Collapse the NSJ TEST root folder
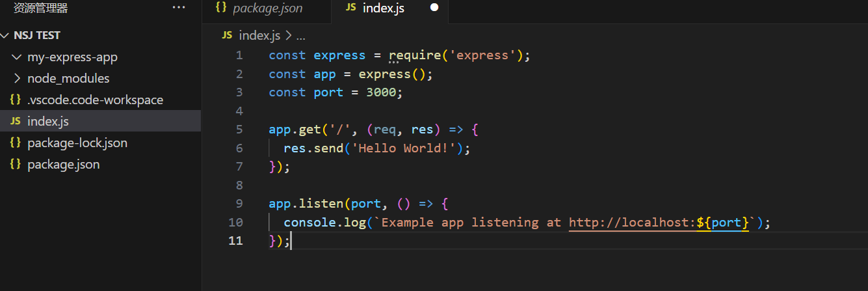The width and height of the screenshot is (868, 291). coord(5,35)
